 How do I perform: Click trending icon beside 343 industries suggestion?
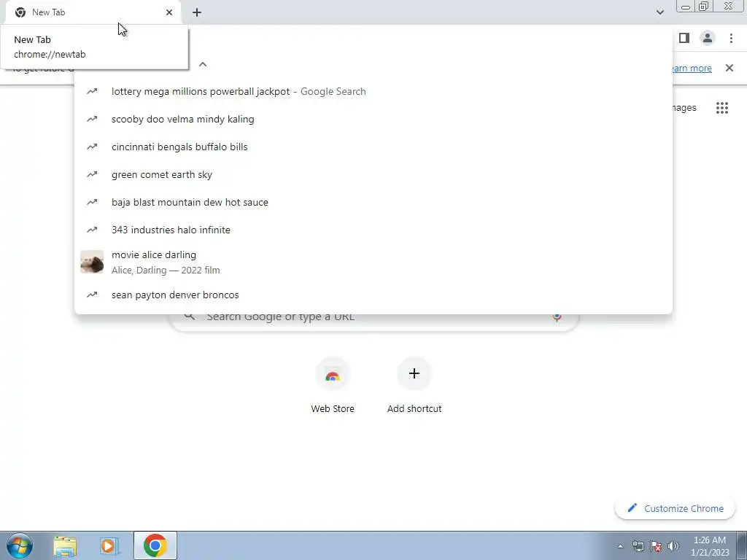[92, 230]
